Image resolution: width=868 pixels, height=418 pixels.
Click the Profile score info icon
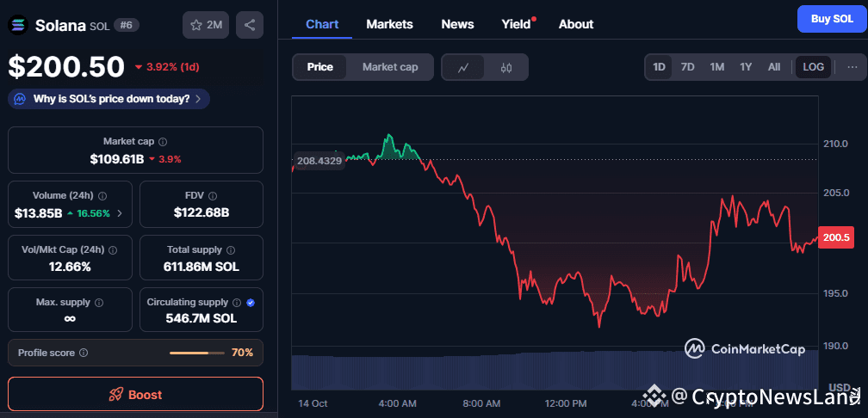[84, 353]
